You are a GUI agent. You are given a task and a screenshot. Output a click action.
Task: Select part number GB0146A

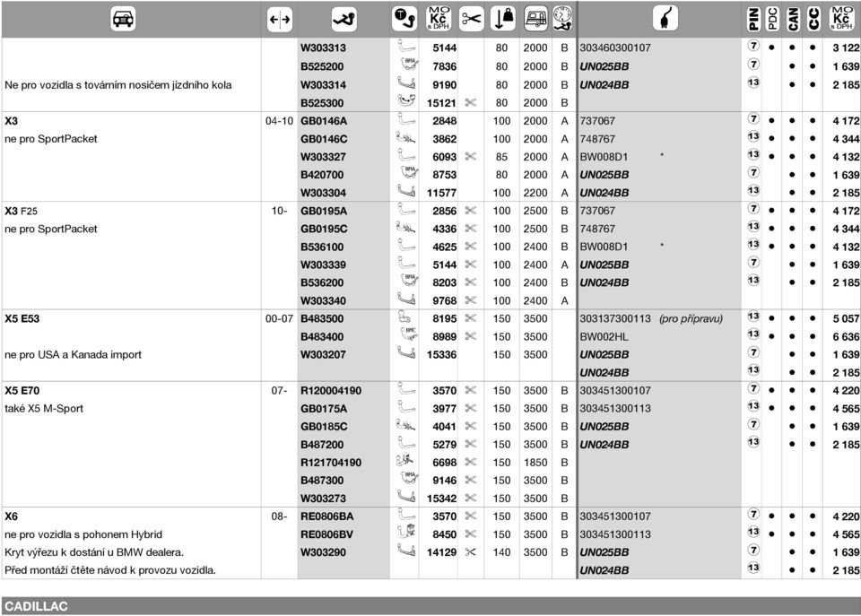[324, 121]
